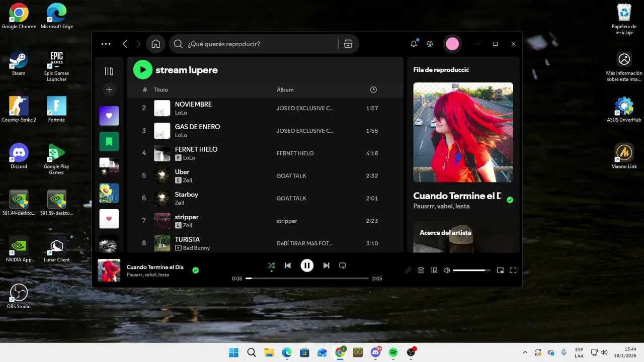Sort tracks by duration clock icon
Viewport: 644px width, 362px height.
pos(373,89)
